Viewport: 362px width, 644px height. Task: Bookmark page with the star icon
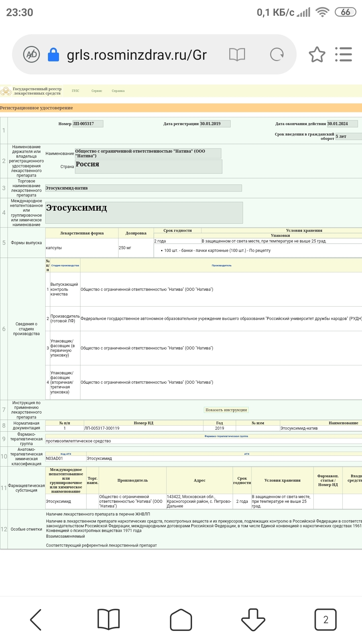pyautogui.click(x=317, y=54)
